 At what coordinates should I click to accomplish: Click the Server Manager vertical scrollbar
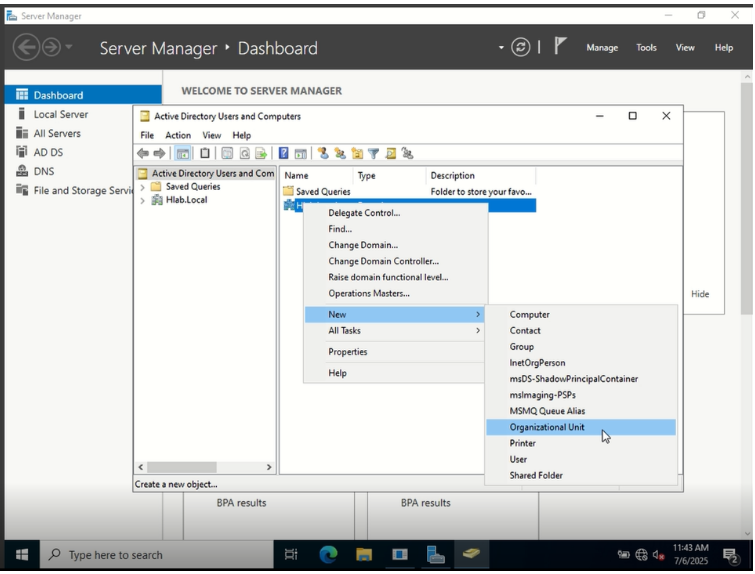(x=747, y=198)
